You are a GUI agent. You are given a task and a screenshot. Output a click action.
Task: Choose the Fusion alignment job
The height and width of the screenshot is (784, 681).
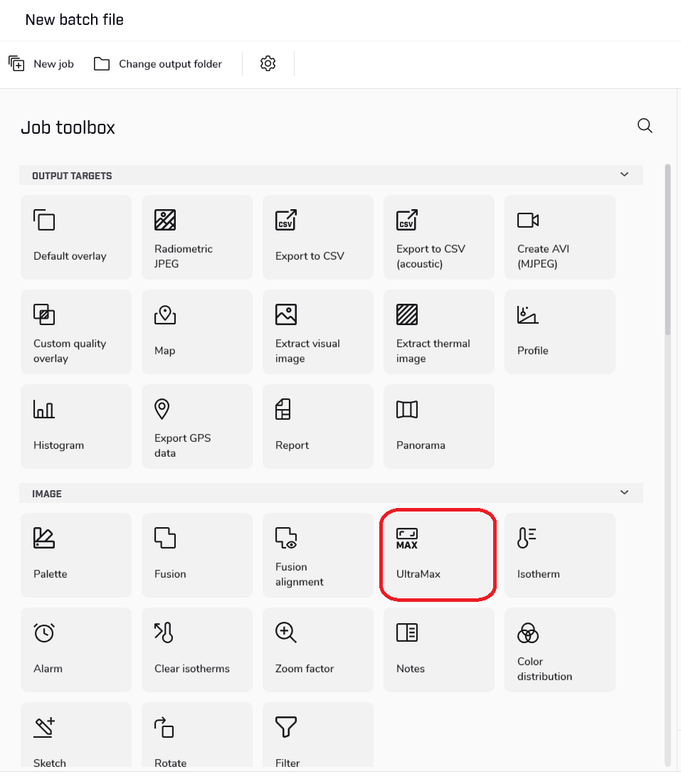point(317,555)
